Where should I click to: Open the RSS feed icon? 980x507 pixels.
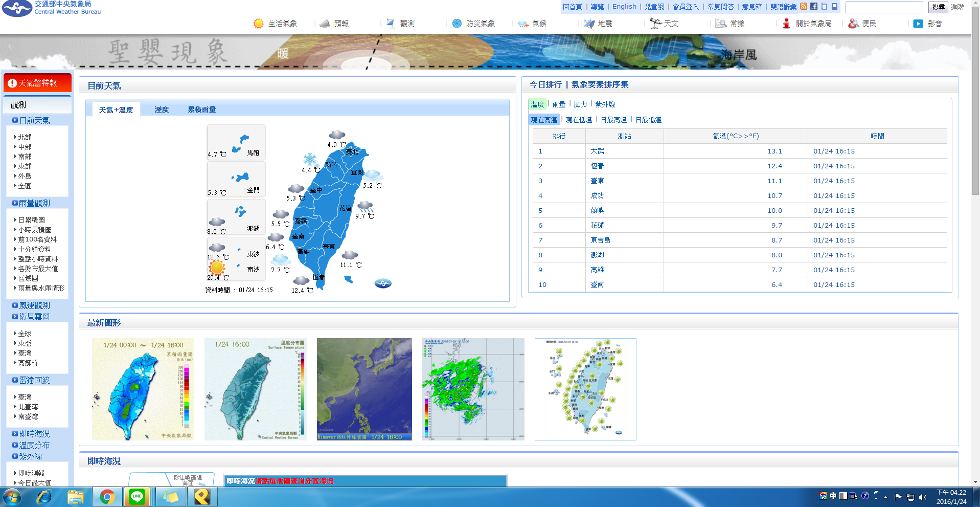click(x=804, y=7)
